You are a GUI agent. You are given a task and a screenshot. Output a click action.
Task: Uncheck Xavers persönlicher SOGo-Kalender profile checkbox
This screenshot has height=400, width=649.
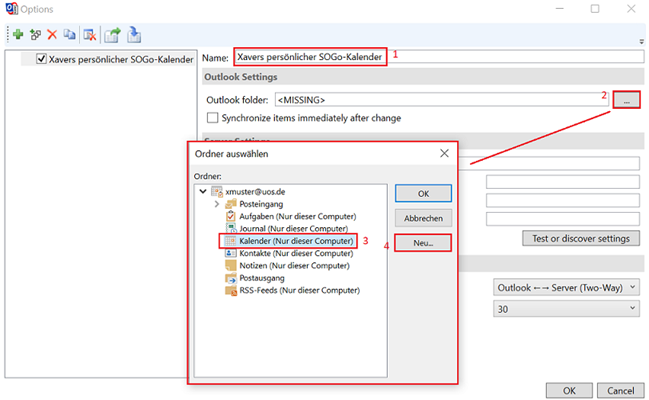[x=41, y=59]
